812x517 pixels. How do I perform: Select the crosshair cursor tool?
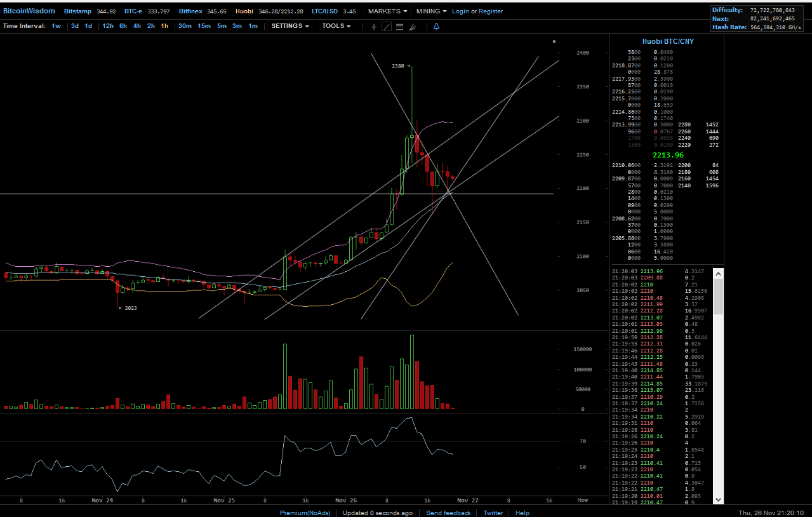click(x=373, y=27)
